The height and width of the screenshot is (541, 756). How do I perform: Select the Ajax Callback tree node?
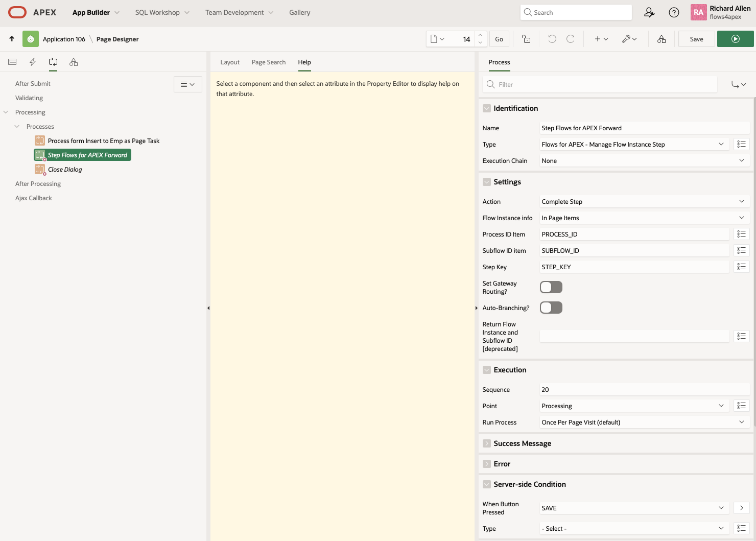(x=34, y=198)
